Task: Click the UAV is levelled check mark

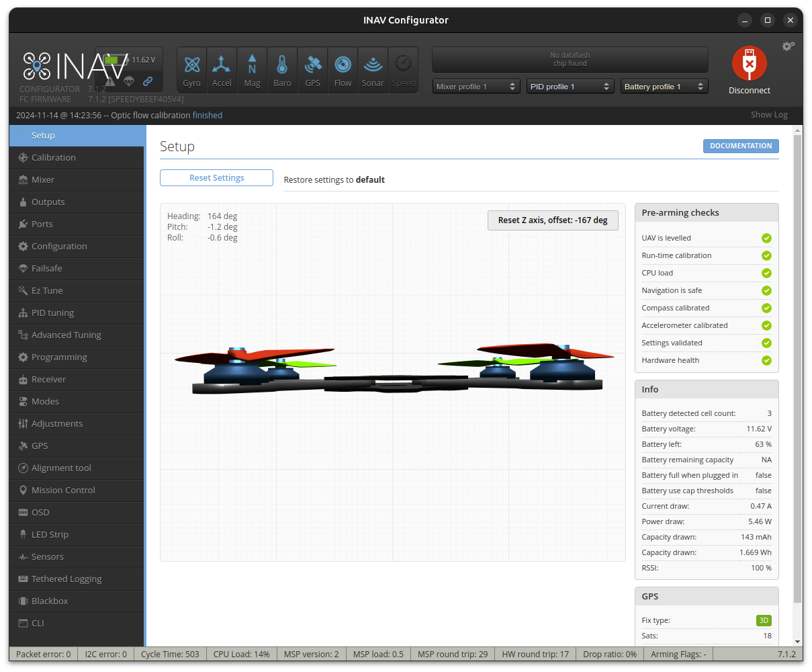Action: click(766, 239)
